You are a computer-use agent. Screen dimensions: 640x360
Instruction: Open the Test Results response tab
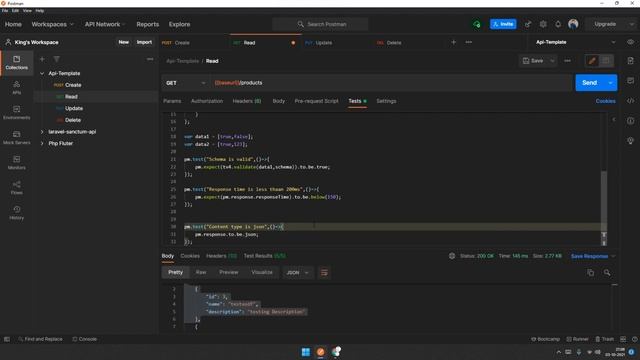264,256
